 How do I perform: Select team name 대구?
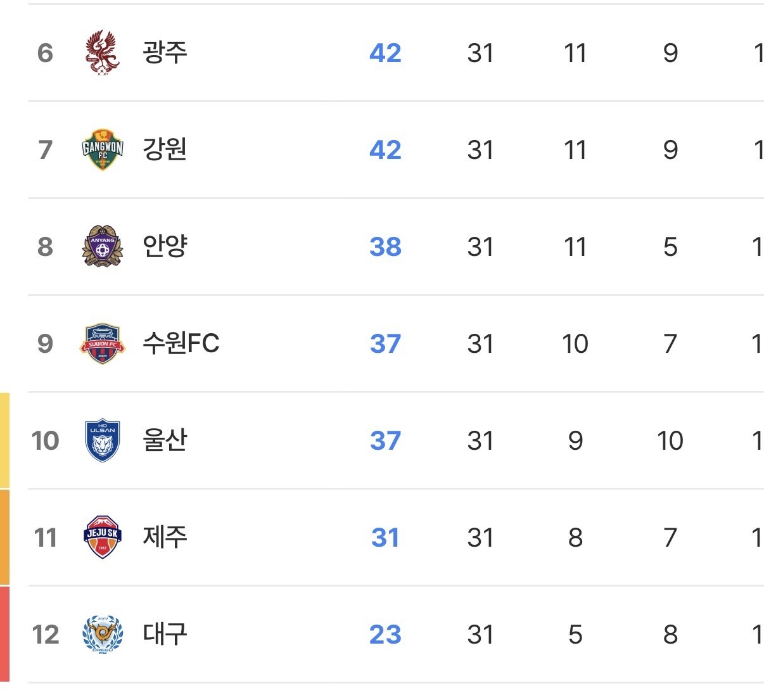click(x=165, y=634)
